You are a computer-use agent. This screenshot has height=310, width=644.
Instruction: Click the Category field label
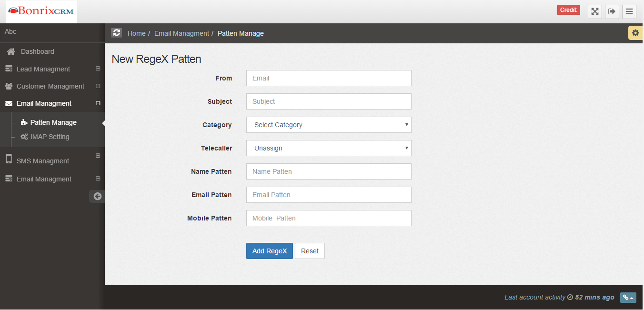click(x=217, y=125)
